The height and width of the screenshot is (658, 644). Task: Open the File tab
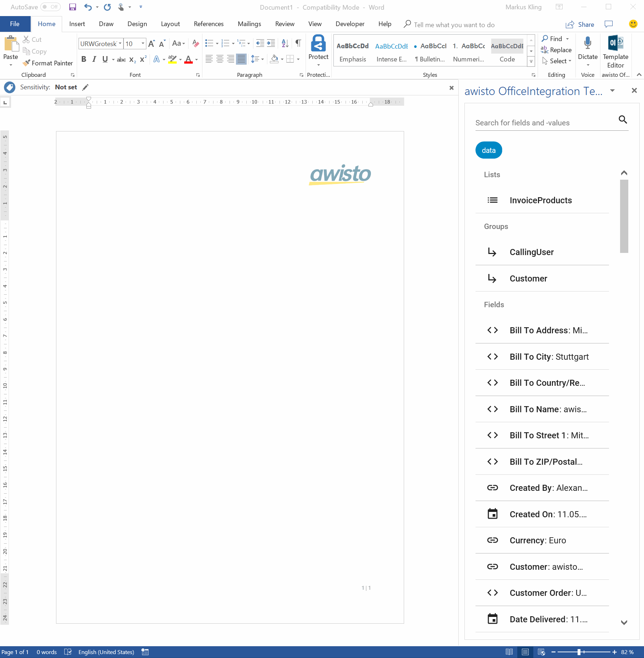15,24
